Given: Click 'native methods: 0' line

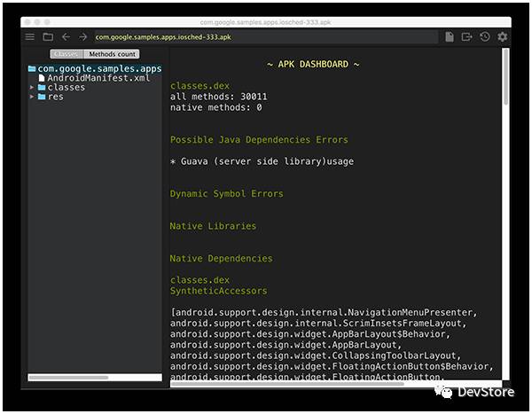Looking at the screenshot, I should pyautogui.click(x=215, y=107).
